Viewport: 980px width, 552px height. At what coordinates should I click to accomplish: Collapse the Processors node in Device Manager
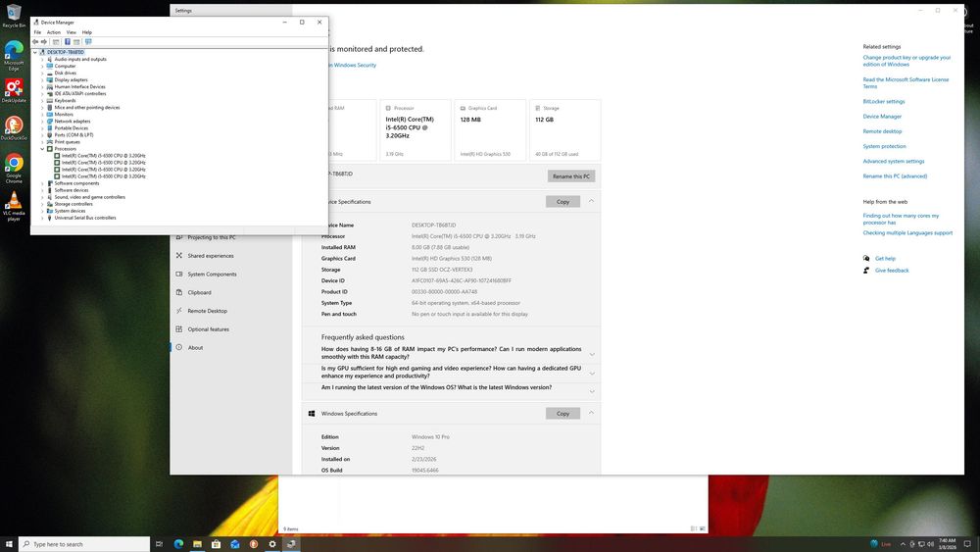(x=42, y=149)
